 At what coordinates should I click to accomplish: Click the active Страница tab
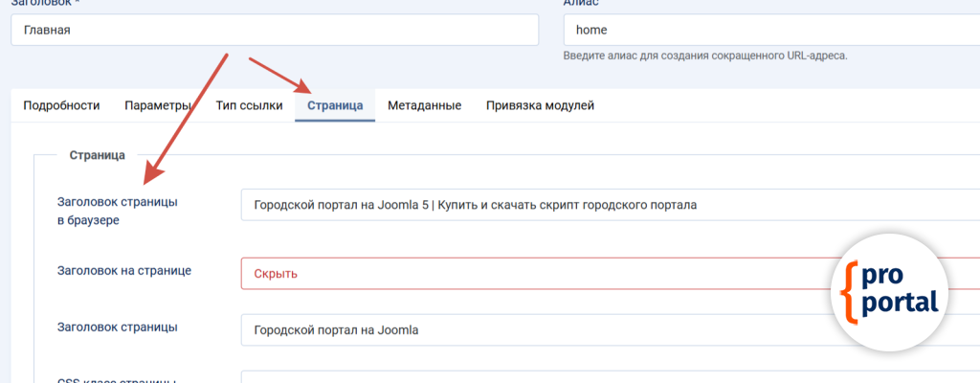(335, 105)
